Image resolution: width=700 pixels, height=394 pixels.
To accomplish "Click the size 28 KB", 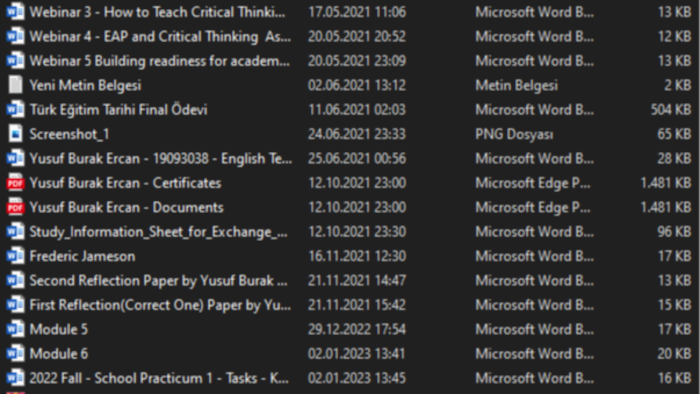I will click(x=674, y=158).
